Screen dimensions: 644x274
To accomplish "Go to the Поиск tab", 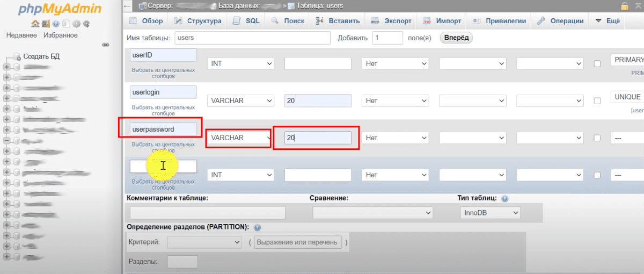I will click(x=288, y=21).
